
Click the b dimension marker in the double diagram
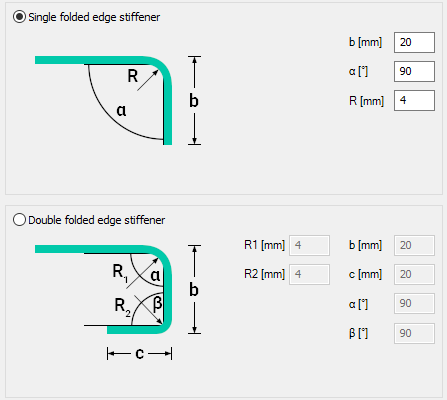click(x=194, y=289)
